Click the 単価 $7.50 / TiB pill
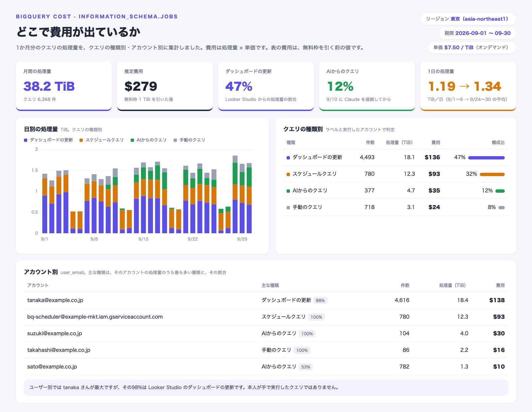The image size is (532, 412). [472, 48]
